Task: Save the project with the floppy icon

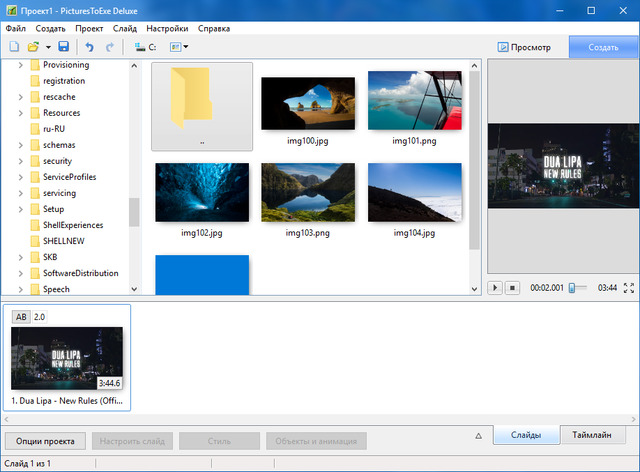Action: [64, 47]
